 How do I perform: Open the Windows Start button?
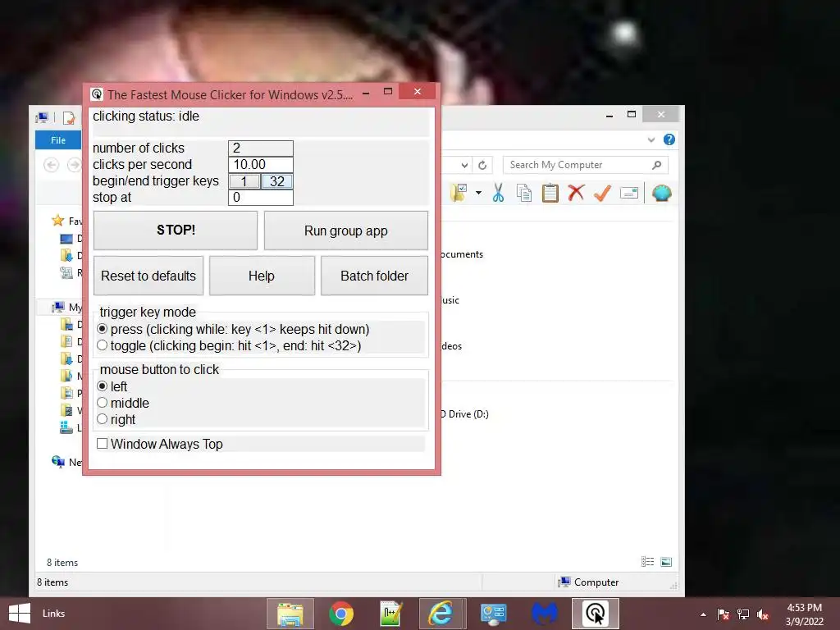[x=20, y=614]
